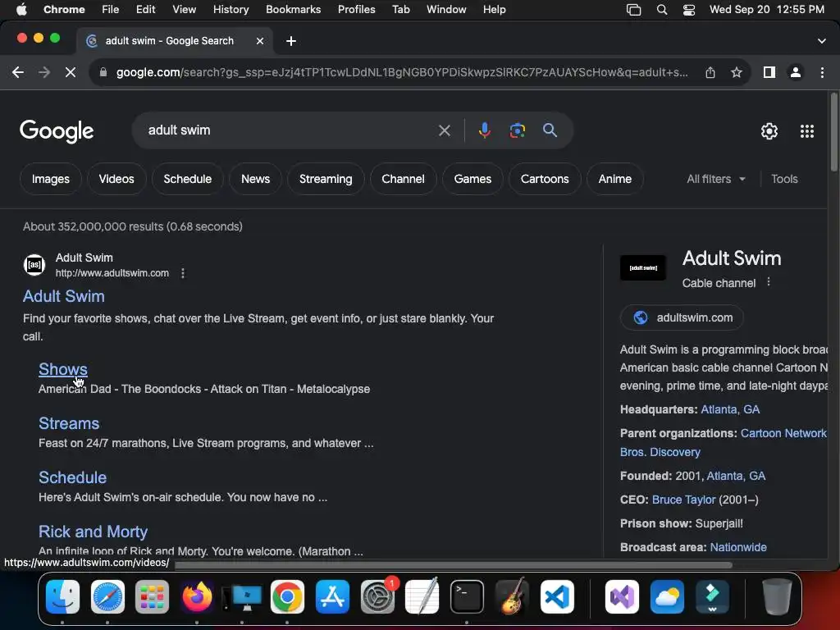Open the Bruce Taylor CEO link

(683, 500)
